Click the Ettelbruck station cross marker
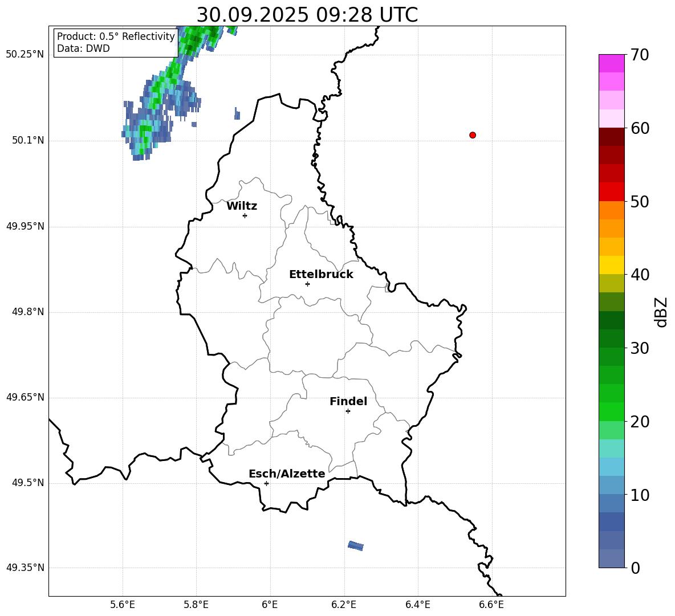This screenshot has height=616, width=675. pos(307,284)
